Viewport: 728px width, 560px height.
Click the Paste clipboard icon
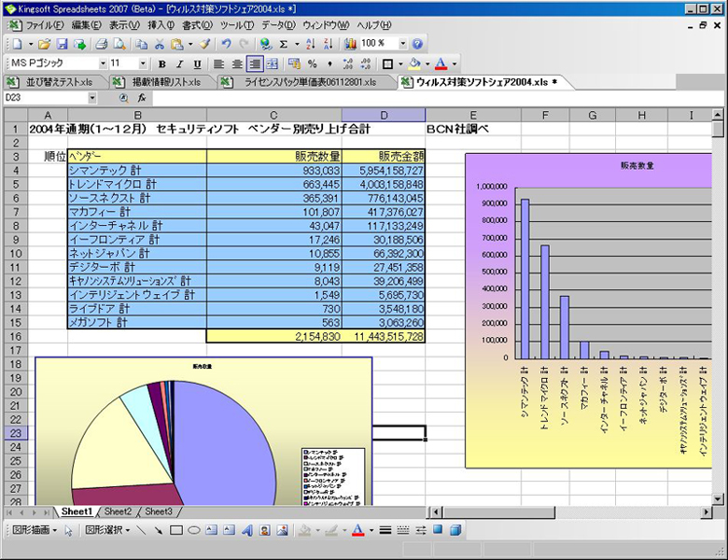point(177,44)
